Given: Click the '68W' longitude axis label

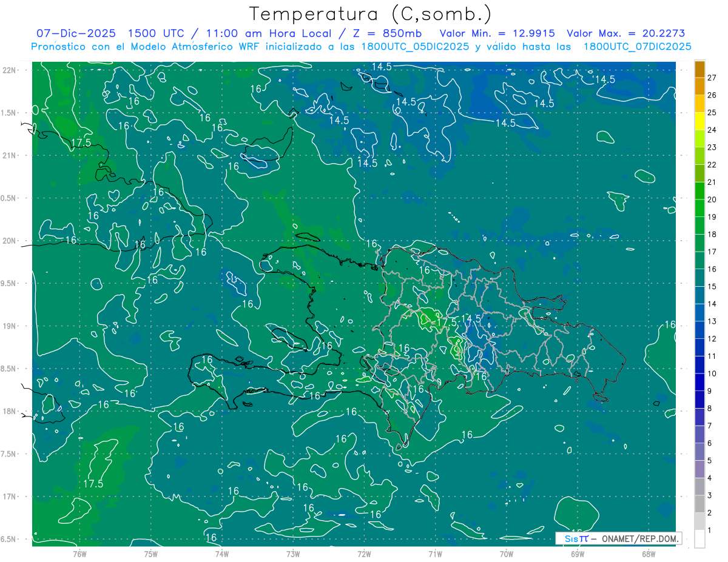Looking at the screenshot, I should [x=649, y=554].
